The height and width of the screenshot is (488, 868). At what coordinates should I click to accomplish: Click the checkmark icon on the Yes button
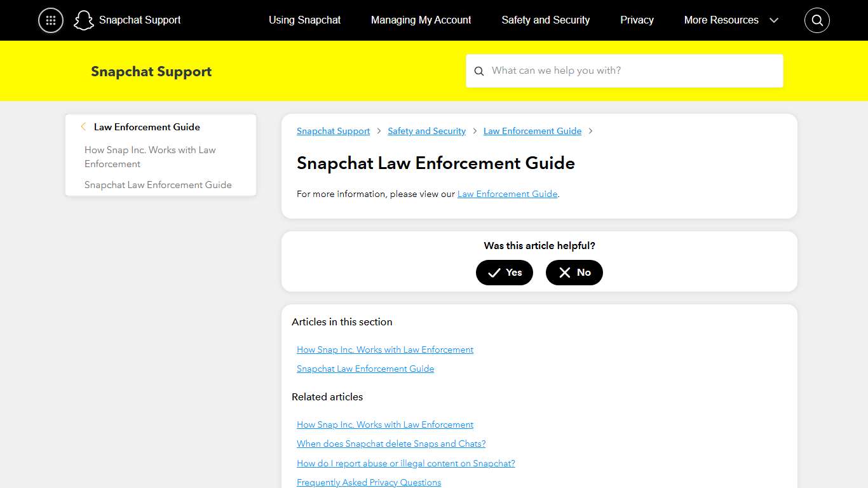[495, 273]
